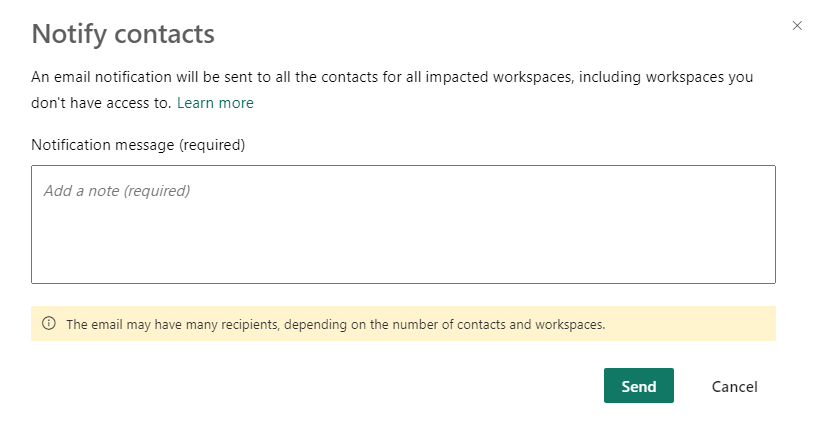Click the Notify contacts heading
Screen dimensions: 820x422
click(x=123, y=34)
